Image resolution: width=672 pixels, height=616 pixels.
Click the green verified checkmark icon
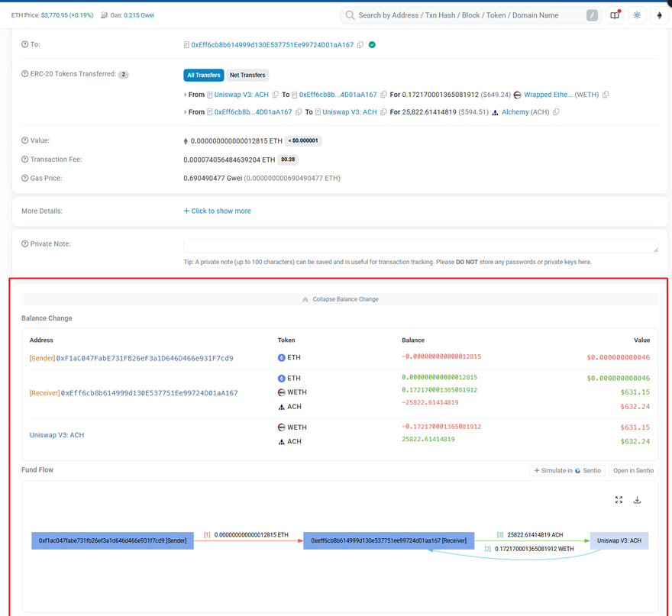(x=372, y=44)
